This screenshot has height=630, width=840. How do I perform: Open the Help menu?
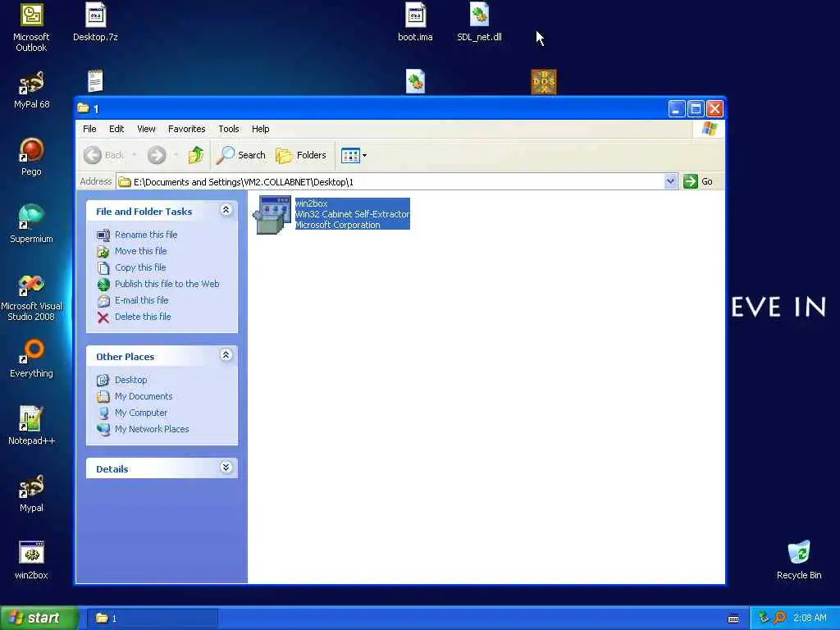(x=260, y=129)
